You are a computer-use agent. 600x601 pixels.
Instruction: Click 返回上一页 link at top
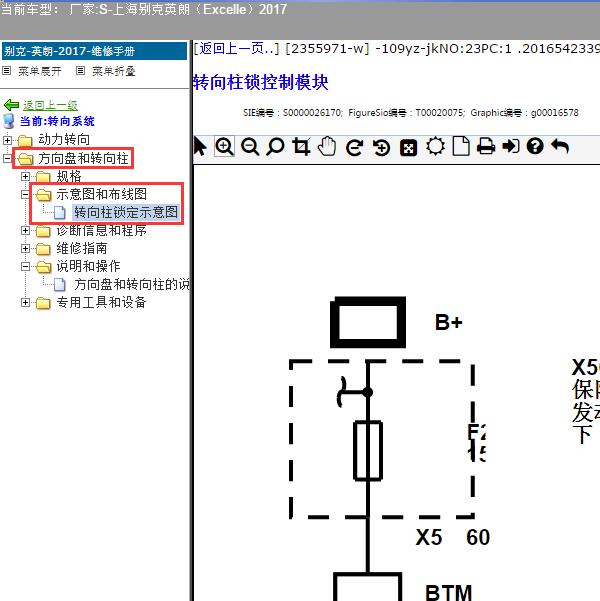[236, 49]
